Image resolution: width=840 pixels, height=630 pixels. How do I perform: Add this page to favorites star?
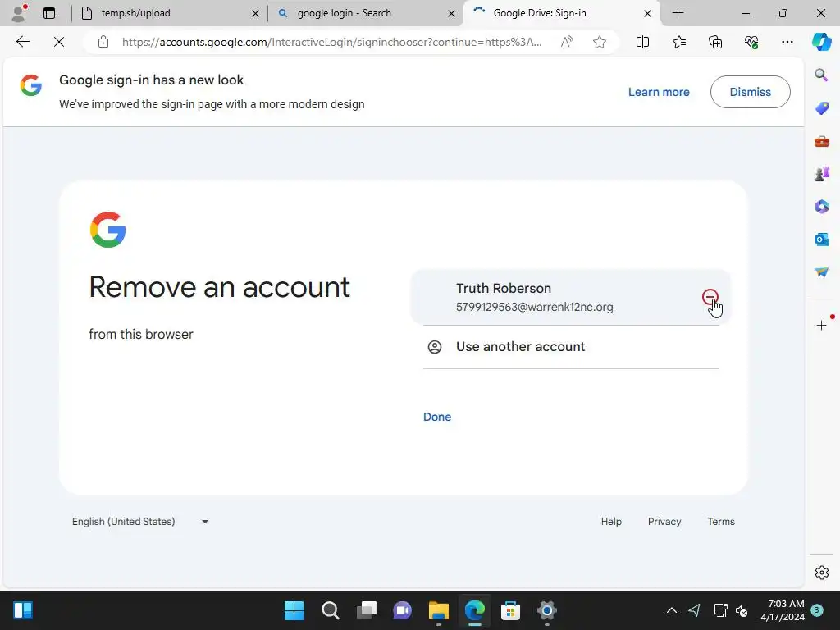(600, 42)
